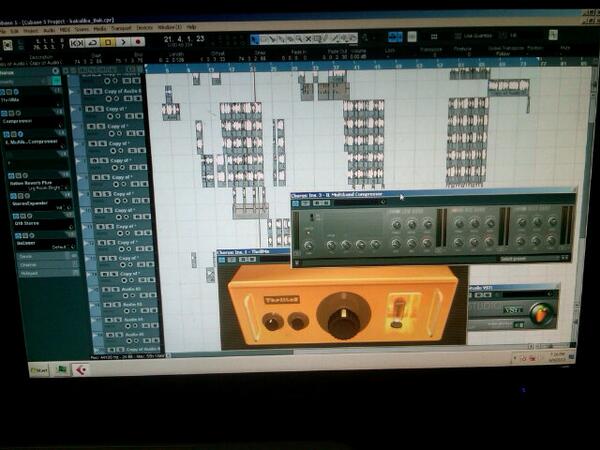Click the left locator value 1.1.1.0
The width and height of the screenshot is (600, 450).
49,40
